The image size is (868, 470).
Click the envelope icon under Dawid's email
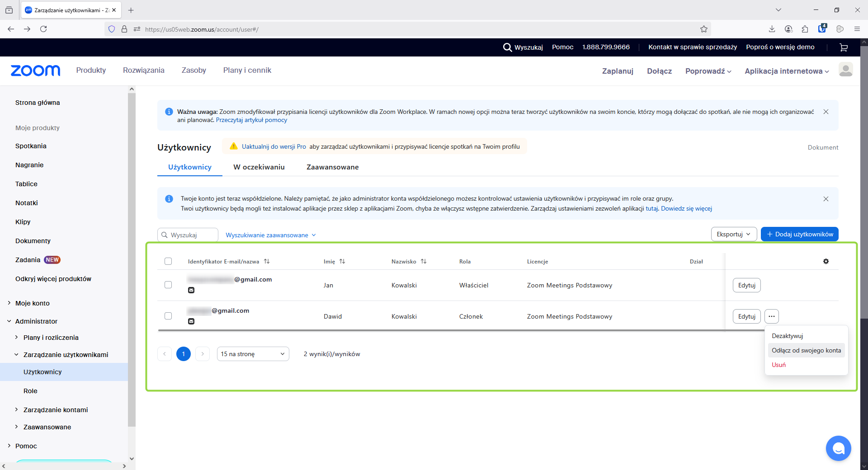(x=191, y=321)
